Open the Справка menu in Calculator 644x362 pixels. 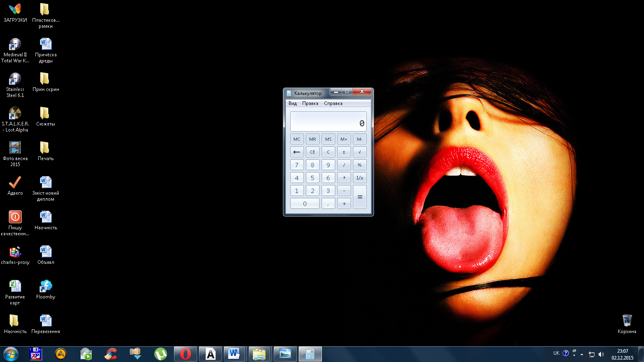click(x=333, y=103)
